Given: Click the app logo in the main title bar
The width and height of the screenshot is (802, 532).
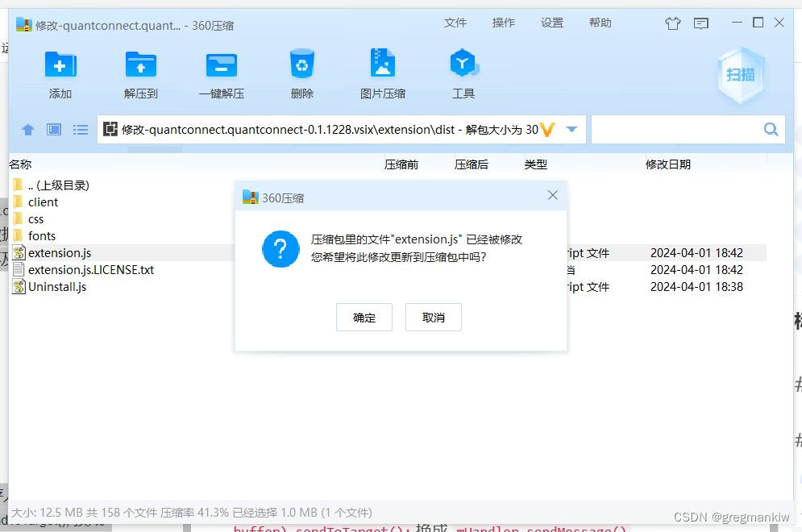Looking at the screenshot, I should tap(24, 24).
